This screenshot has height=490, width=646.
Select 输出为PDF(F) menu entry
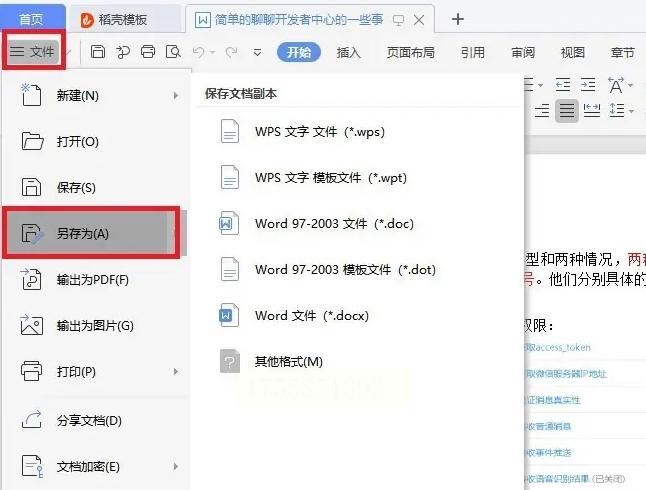[95, 279]
